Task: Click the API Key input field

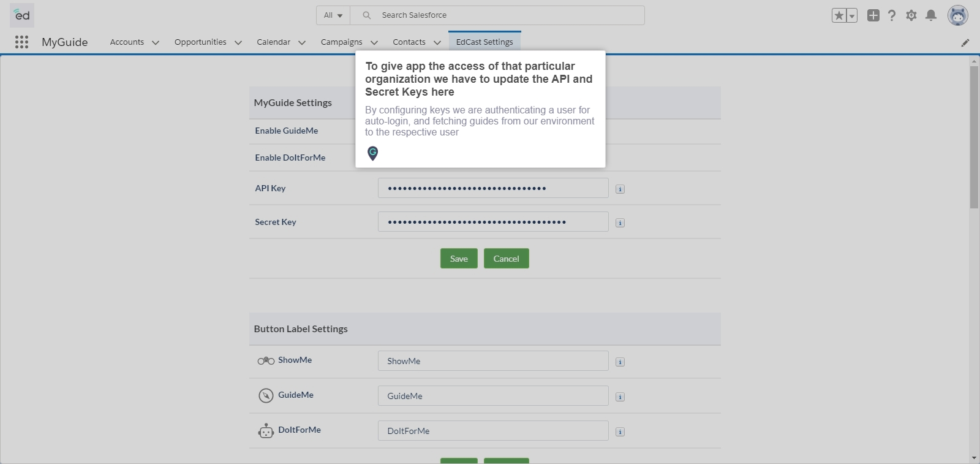Action: 493,188
